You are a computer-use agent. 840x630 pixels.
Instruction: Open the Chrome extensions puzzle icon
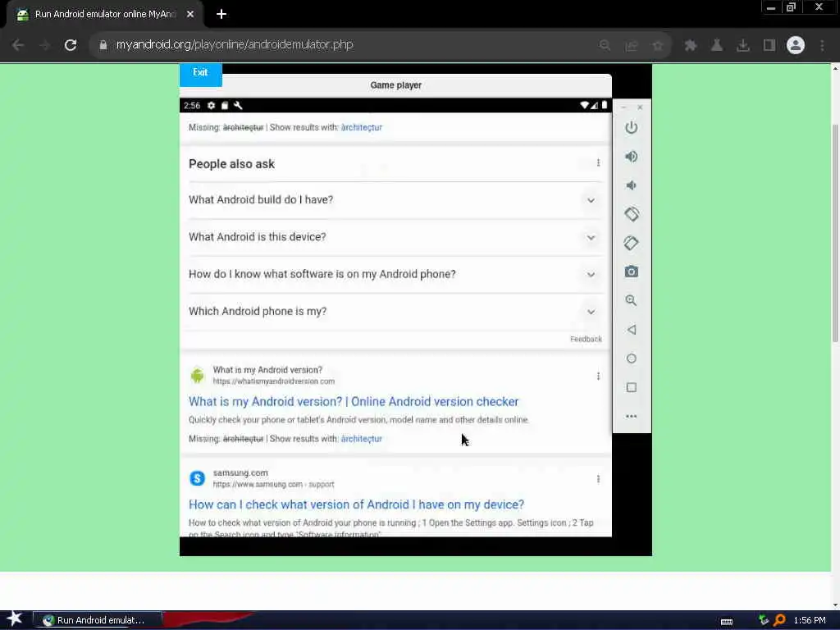coord(691,45)
